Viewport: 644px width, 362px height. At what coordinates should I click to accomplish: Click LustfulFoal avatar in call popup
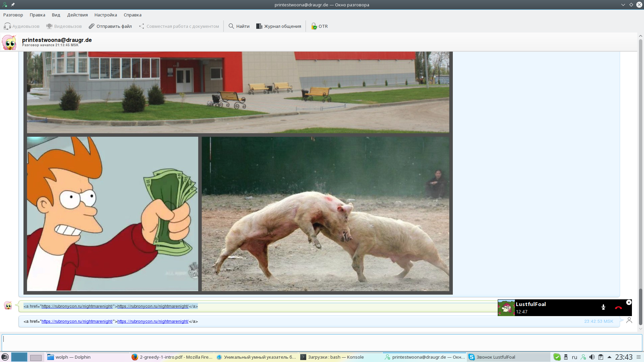[x=506, y=308]
